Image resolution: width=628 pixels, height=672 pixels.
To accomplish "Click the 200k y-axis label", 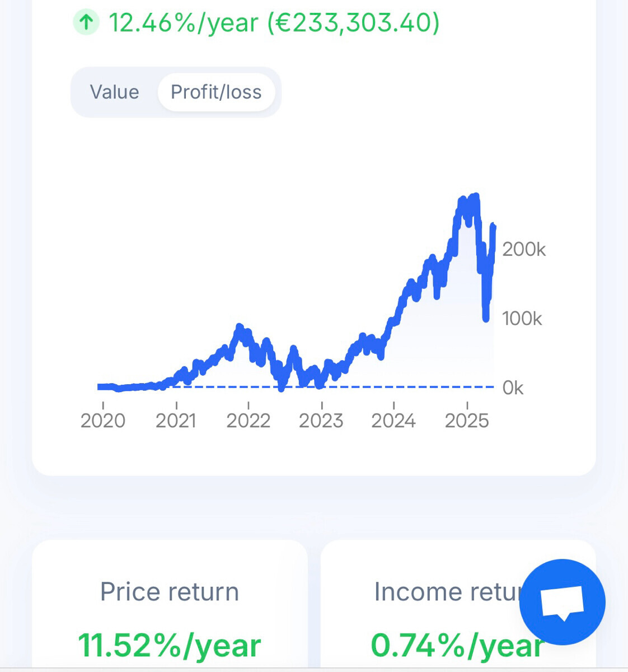I will [x=523, y=249].
